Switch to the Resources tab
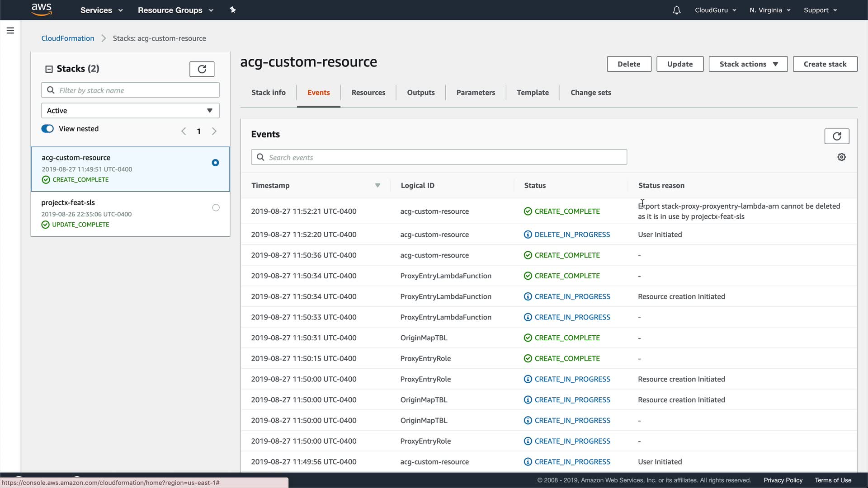The height and width of the screenshot is (488, 868). pyautogui.click(x=368, y=93)
